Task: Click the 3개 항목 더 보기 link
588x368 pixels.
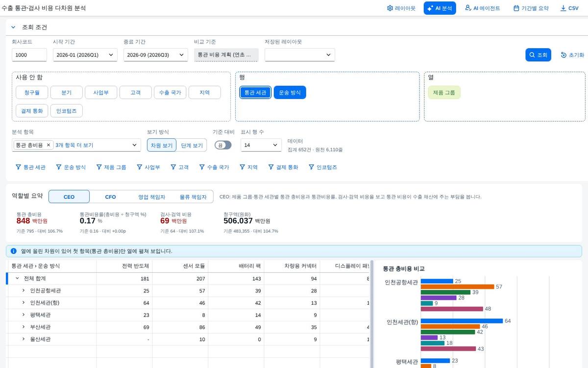Action: tap(74, 145)
